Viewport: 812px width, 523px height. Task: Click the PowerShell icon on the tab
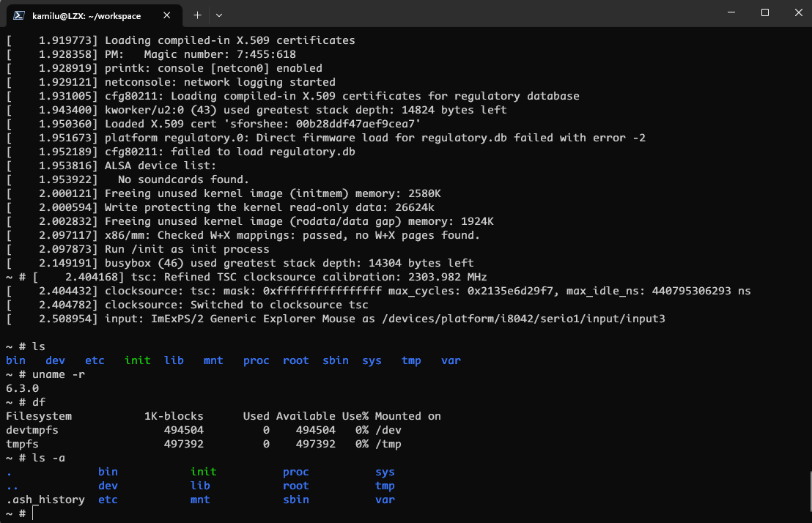pos(19,15)
